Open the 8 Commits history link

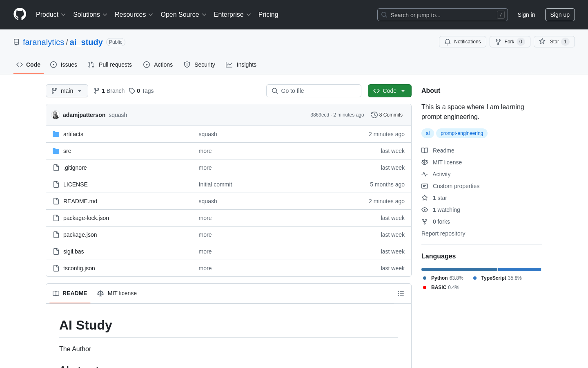point(387,115)
